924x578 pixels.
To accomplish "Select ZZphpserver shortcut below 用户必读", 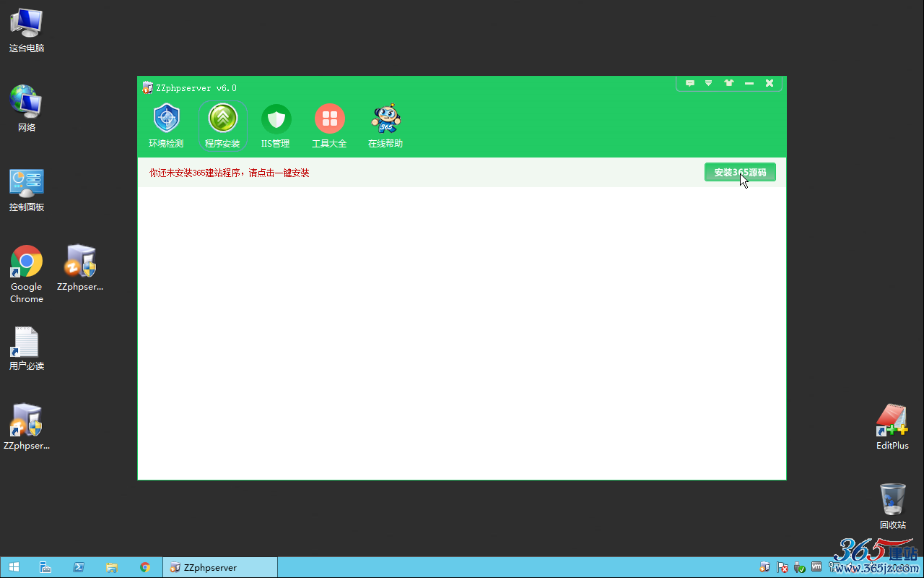I will [x=27, y=426].
